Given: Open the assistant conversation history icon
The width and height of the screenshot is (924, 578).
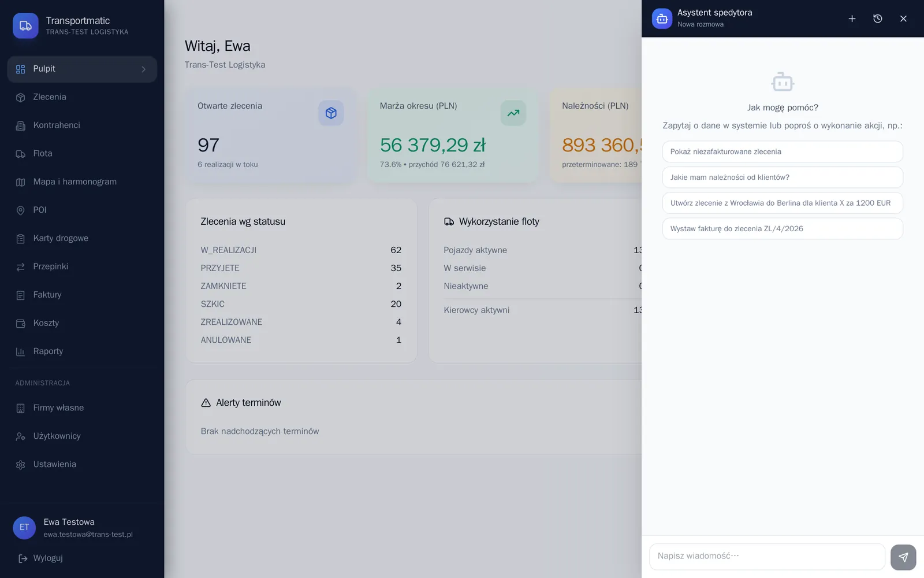Looking at the screenshot, I should click(x=878, y=19).
